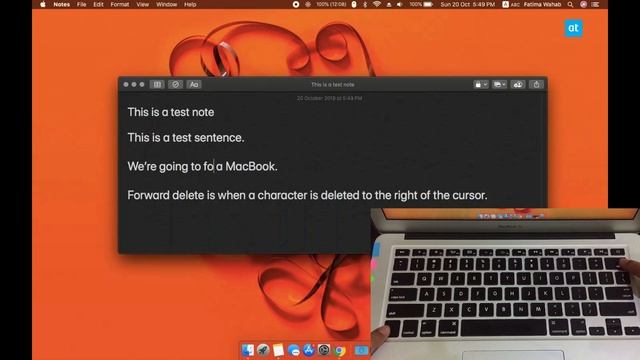This screenshot has height=360, width=640.
Task: Open the View menu
Action: 142,4
